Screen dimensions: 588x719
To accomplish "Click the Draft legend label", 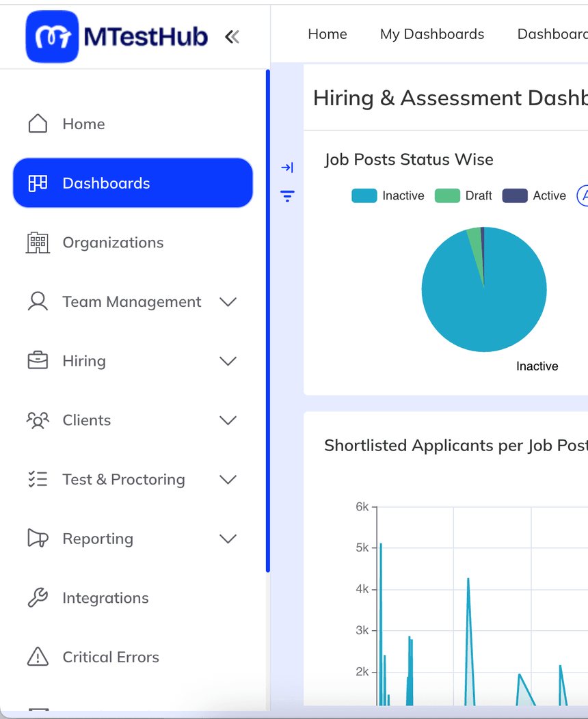I will coord(479,195).
